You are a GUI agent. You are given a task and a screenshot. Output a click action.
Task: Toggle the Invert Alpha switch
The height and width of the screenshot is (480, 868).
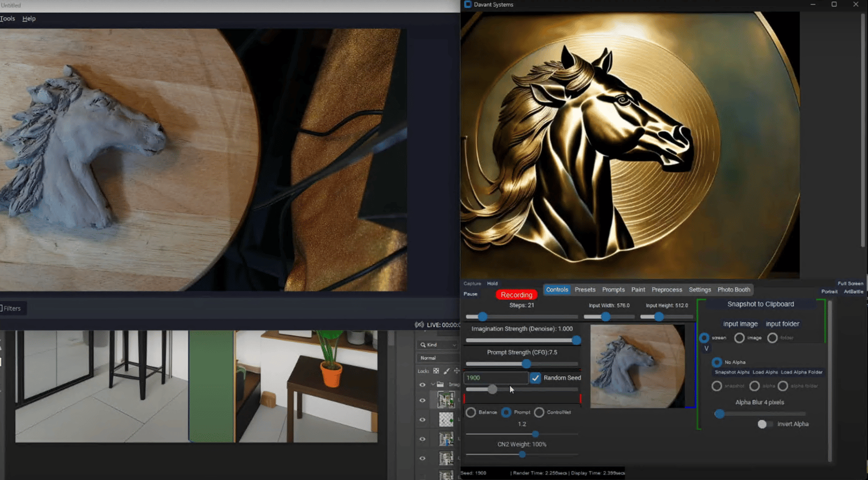coord(765,424)
